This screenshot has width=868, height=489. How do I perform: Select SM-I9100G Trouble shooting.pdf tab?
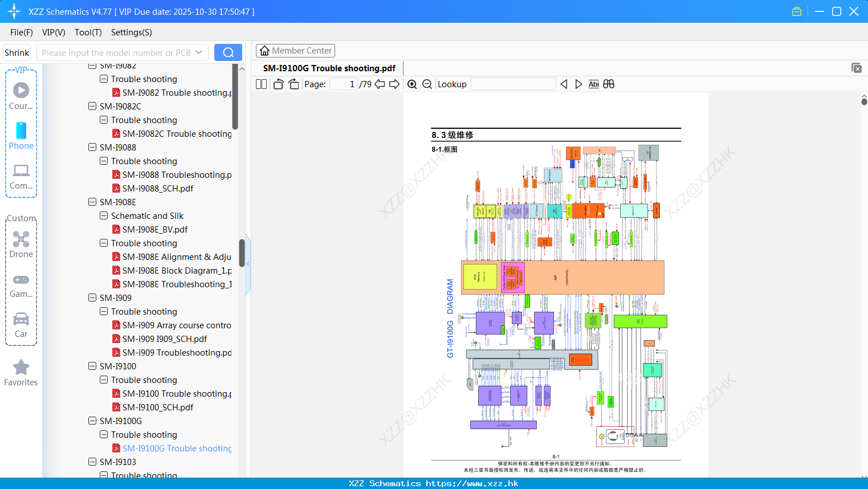click(329, 68)
